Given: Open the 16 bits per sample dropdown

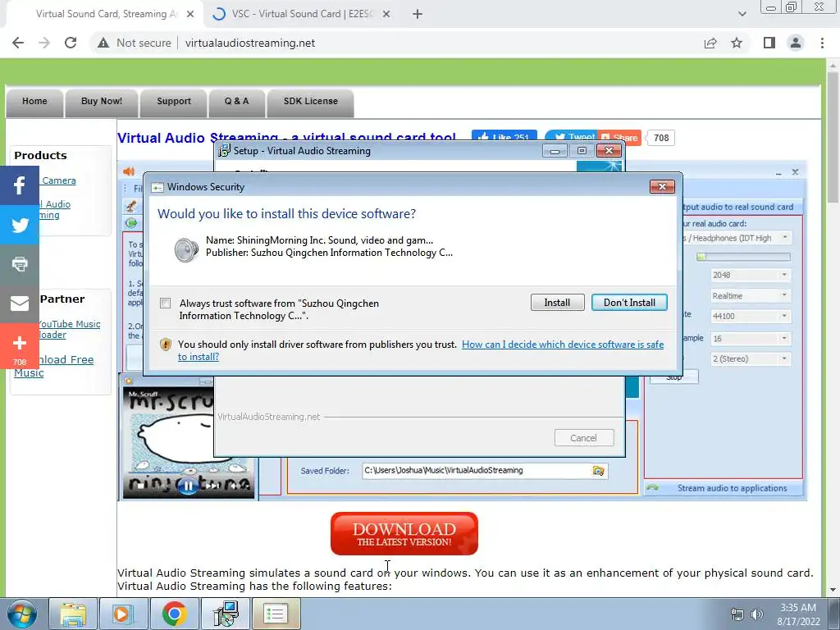Looking at the screenshot, I should coord(751,339).
